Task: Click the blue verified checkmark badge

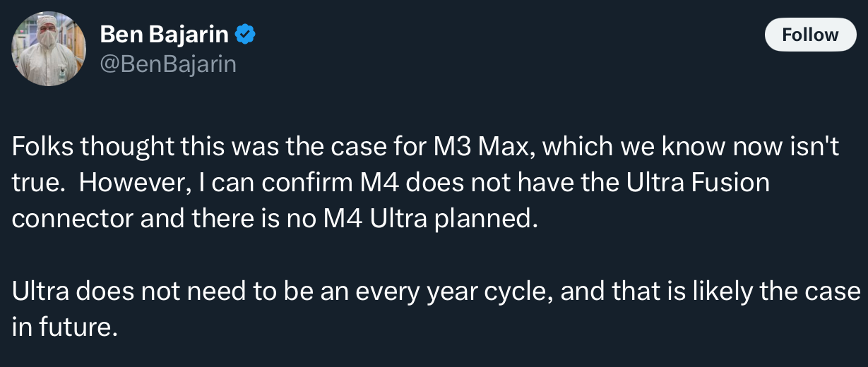Action: point(245,34)
